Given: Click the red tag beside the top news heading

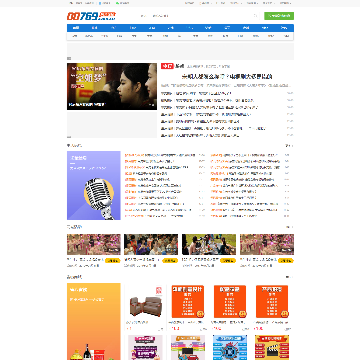Looking at the screenshot, I should coord(167,66).
